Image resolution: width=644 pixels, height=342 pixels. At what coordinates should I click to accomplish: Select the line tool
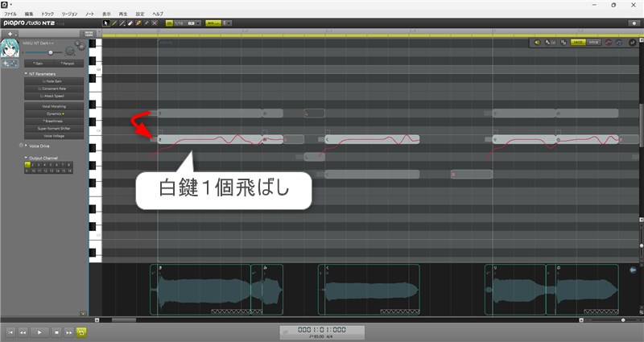[122, 23]
